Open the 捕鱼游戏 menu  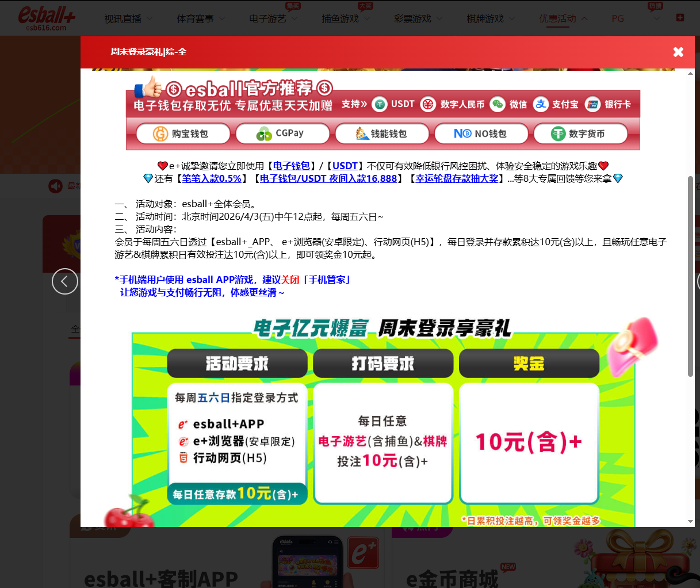pos(340,19)
